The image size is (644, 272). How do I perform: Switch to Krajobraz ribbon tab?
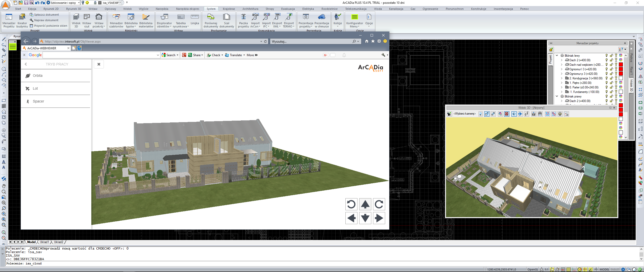pos(229,9)
